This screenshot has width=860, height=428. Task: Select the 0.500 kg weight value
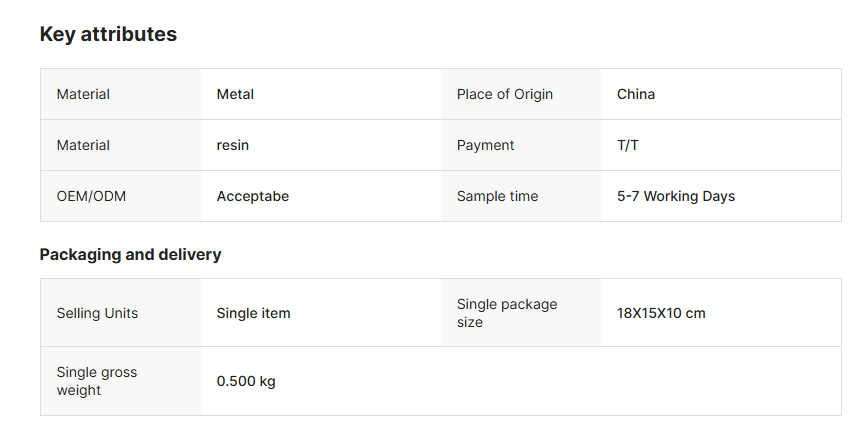point(246,381)
